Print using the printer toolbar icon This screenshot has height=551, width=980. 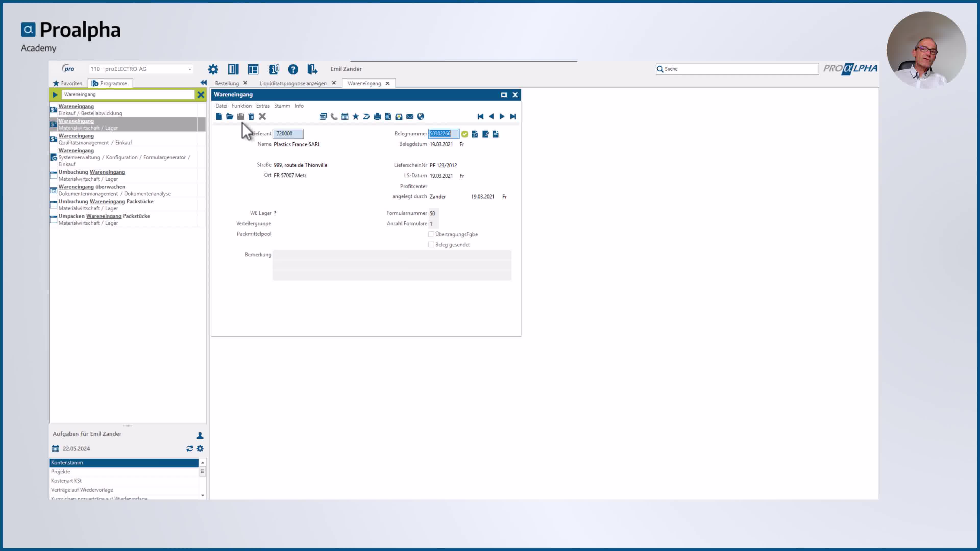pos(377,116)
